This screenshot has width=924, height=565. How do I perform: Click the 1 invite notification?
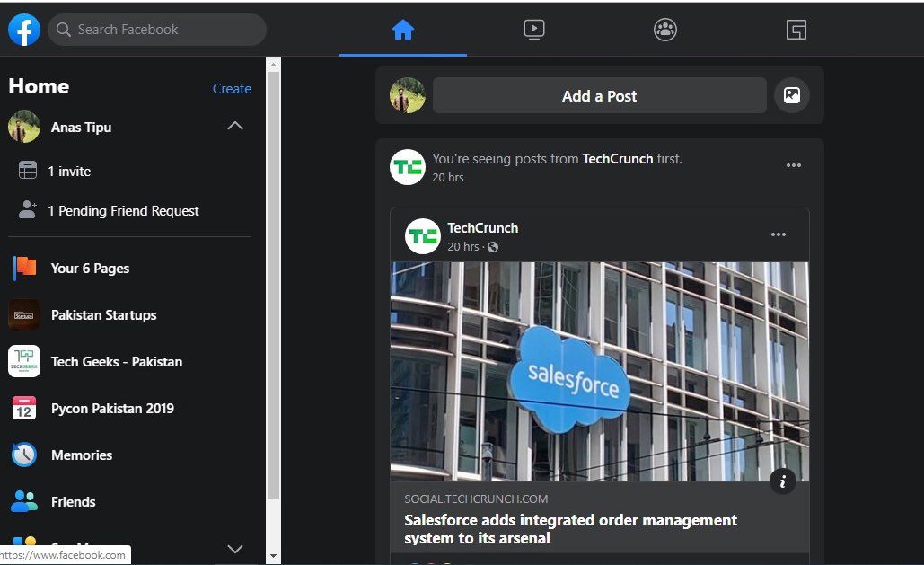click(x=69, y=171)
